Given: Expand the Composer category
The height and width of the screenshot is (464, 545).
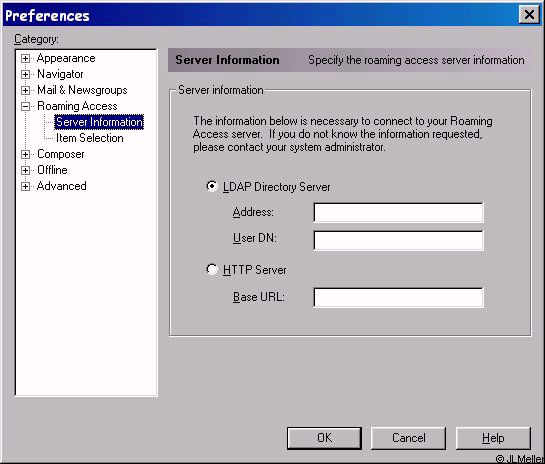Looking at the screenshot, I should [x=25, y=154].
